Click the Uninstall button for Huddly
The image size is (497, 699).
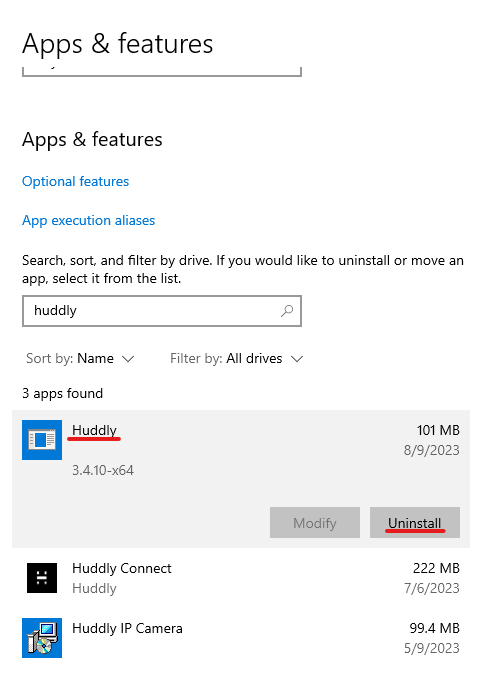pyautogui.click(x=415, y=522)
